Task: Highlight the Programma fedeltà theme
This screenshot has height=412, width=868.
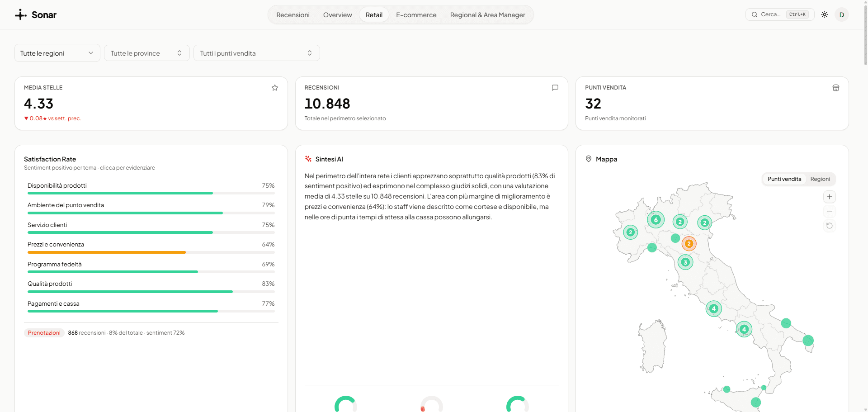Action: (151, 267)
